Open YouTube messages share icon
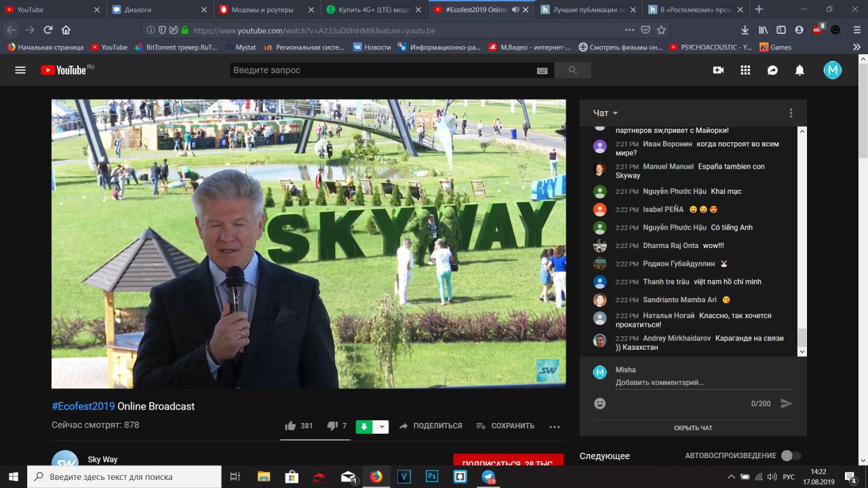868x488 pixels. (772, 70)
